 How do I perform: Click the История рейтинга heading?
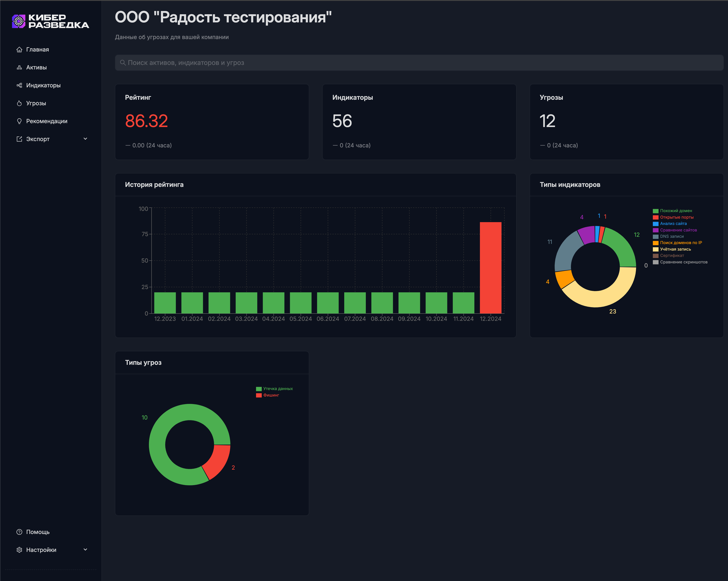coord(154,185)
